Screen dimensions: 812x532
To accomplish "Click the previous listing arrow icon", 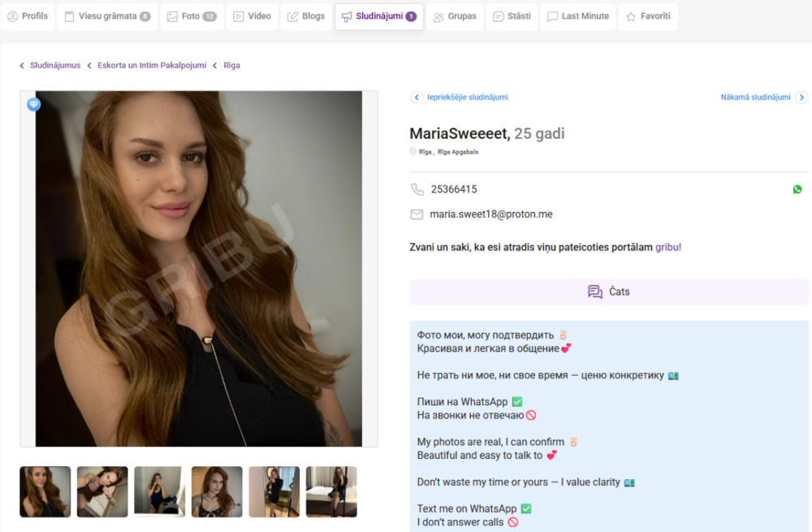I will tap(417, 97).
